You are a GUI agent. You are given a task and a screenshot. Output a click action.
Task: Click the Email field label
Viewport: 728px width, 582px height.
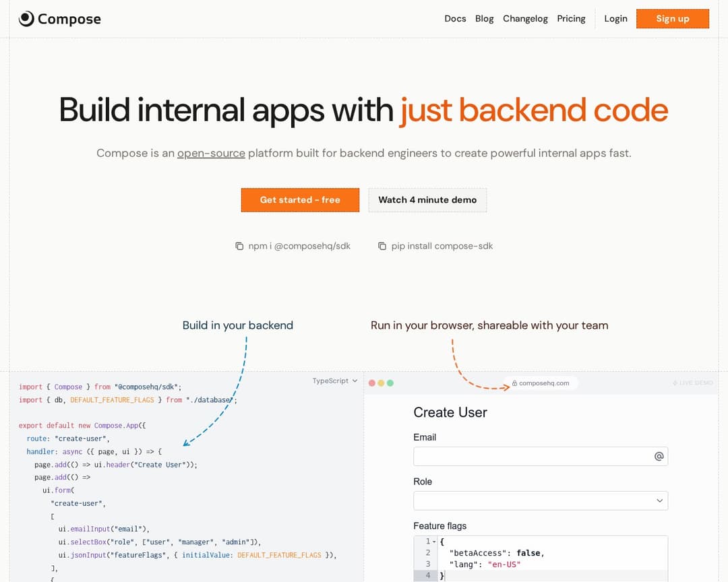[425, 437]
